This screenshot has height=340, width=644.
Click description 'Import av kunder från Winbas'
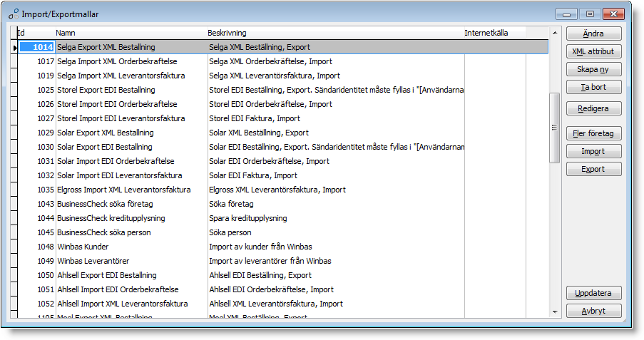pos(260,247)
